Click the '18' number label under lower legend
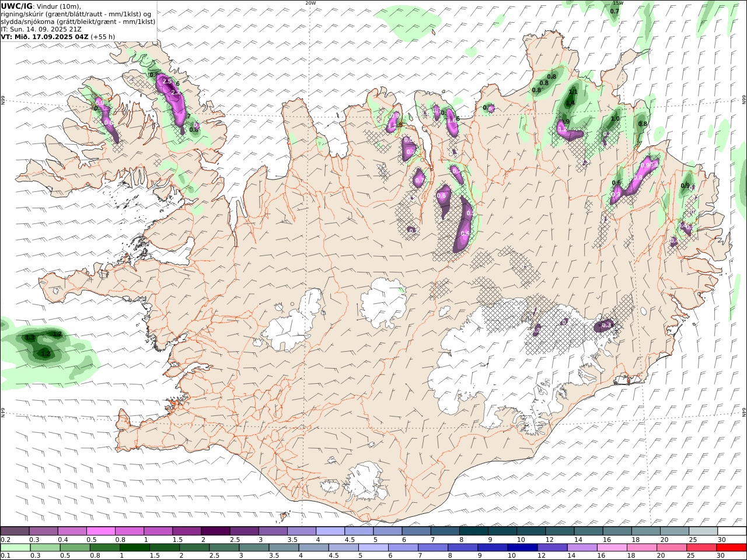Image resolution: width=747 pixels, height=560 pixels. coord(631,556)
